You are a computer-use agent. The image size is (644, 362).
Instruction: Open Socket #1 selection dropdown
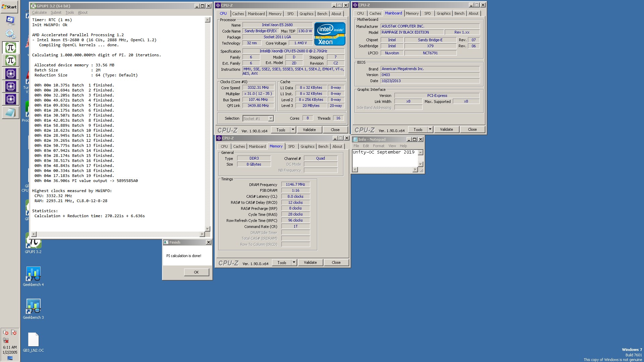pos(258,118)
